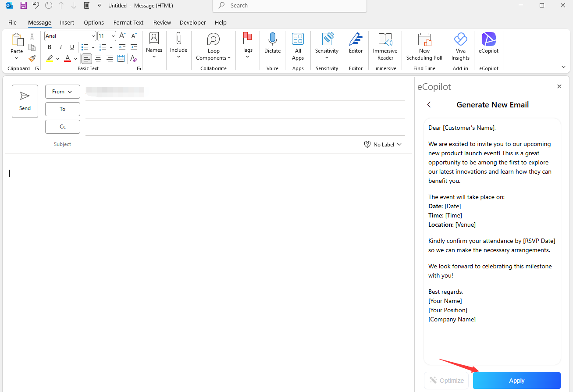Start Dictate voice typing
This screenshot has height=392, width=573.
(x=272, y=44)
